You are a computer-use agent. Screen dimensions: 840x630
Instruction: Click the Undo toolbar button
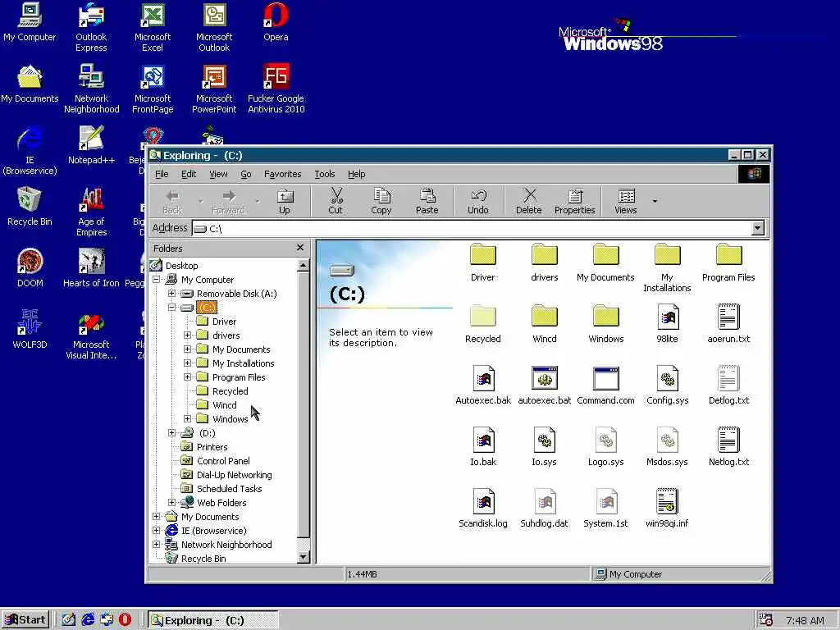point(478,202)
